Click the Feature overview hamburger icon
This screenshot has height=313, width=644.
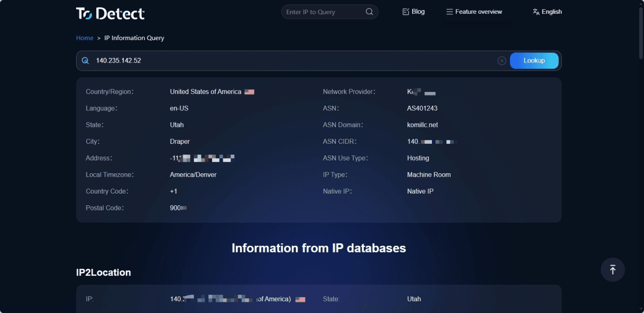(449, 12)
